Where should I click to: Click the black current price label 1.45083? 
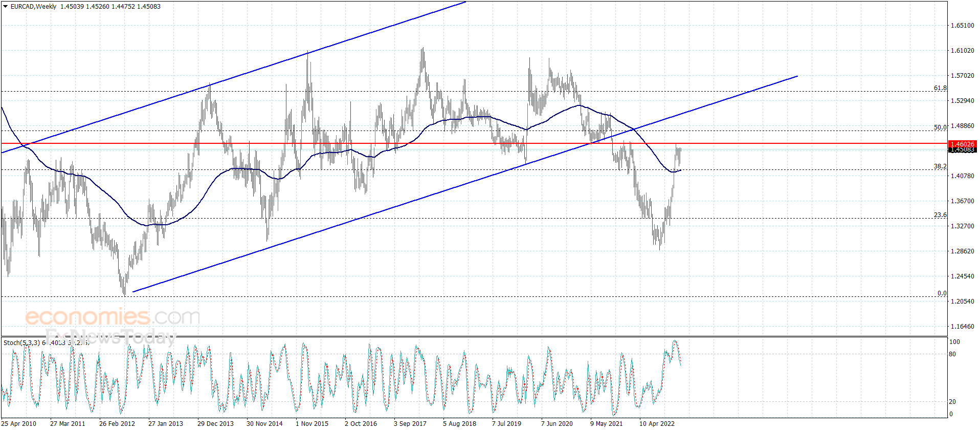(x=962, y=150)
